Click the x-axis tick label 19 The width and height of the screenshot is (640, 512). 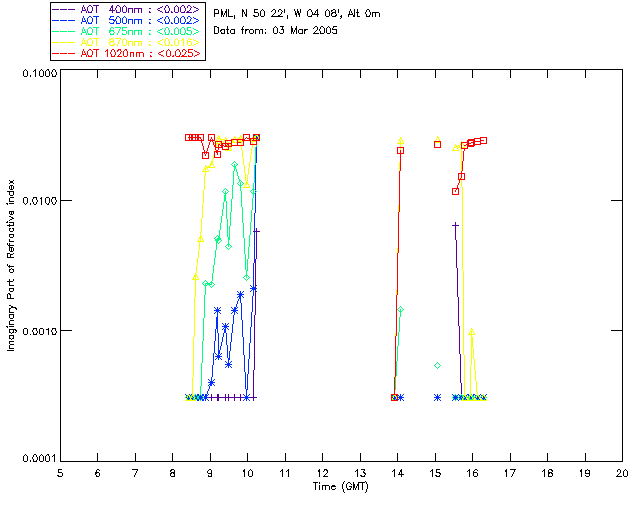click(x=584, y=473)
